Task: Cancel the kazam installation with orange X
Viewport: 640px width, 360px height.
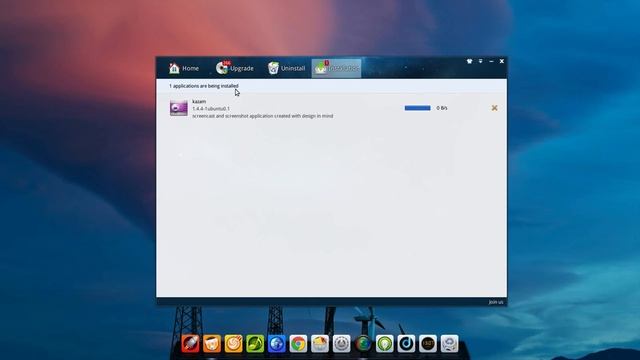Action: [494, 108]
